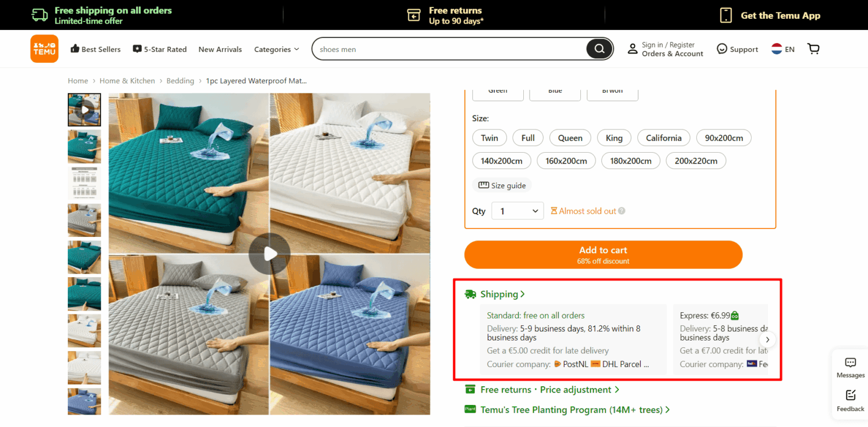The height and width of the screenshot is (427, 868).
Task: Play the product video in main image
Action: pos(270,254)
